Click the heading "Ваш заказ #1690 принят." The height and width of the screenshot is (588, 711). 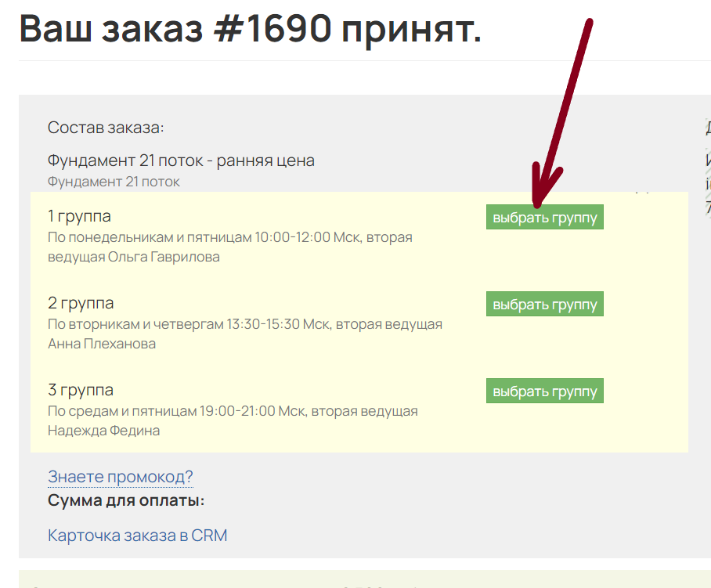coord(250,29)
